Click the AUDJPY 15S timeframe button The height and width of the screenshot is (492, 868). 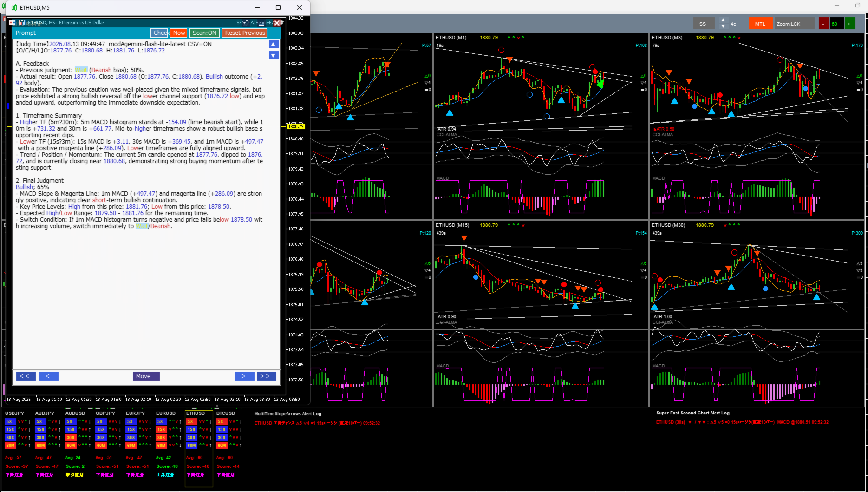pyautogui.click(x=40, y=430)
